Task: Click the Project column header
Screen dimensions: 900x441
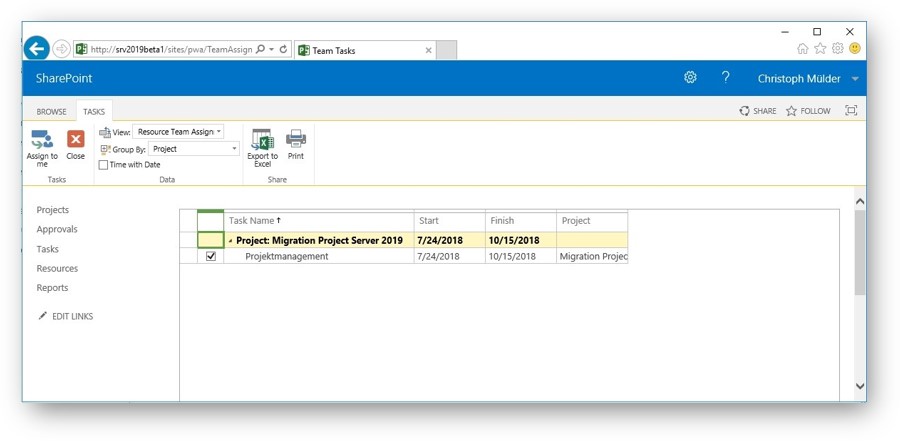Action: click(592, 220)
